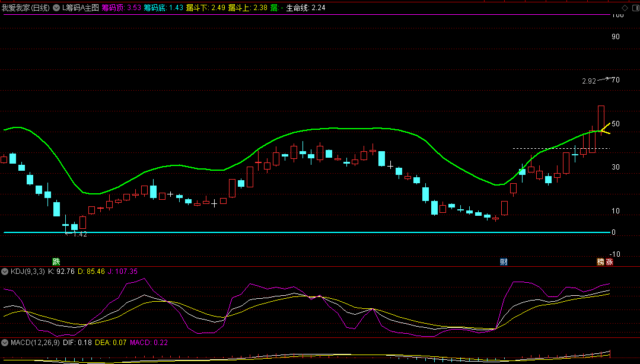Click the 我爱我家(日线) stock title
Image resolution: width=640 pixels, height=364 pixels.
[x=26, y=8]
